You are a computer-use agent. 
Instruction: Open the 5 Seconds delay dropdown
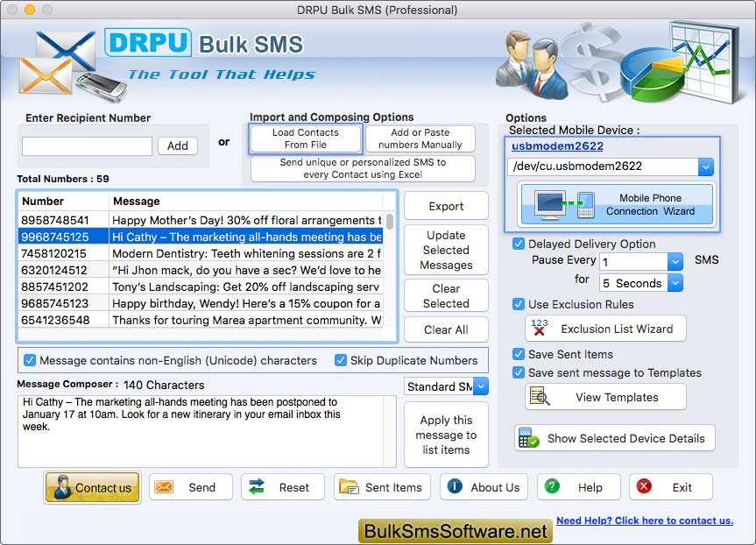pyautogui.click(x=675, y=283)
